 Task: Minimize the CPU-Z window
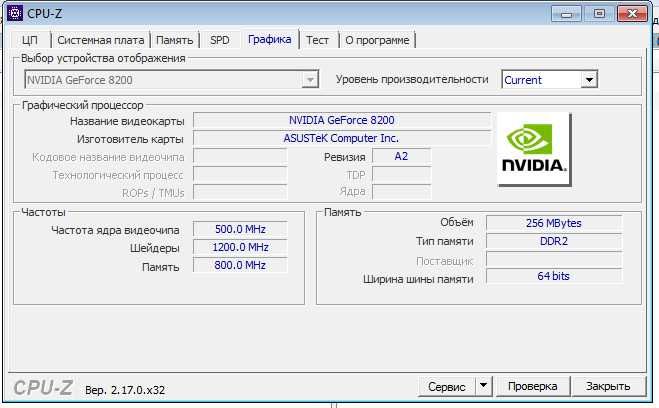click(x=567, y=14)
